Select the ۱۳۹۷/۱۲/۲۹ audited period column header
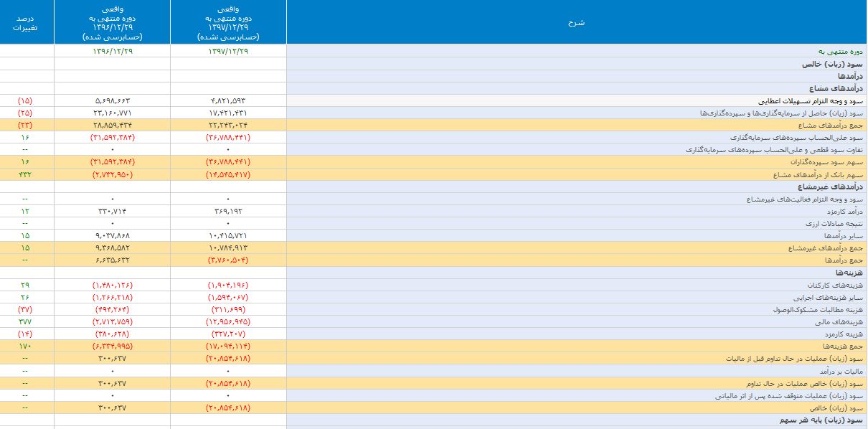The image size is (868, 429). [228, 22]
